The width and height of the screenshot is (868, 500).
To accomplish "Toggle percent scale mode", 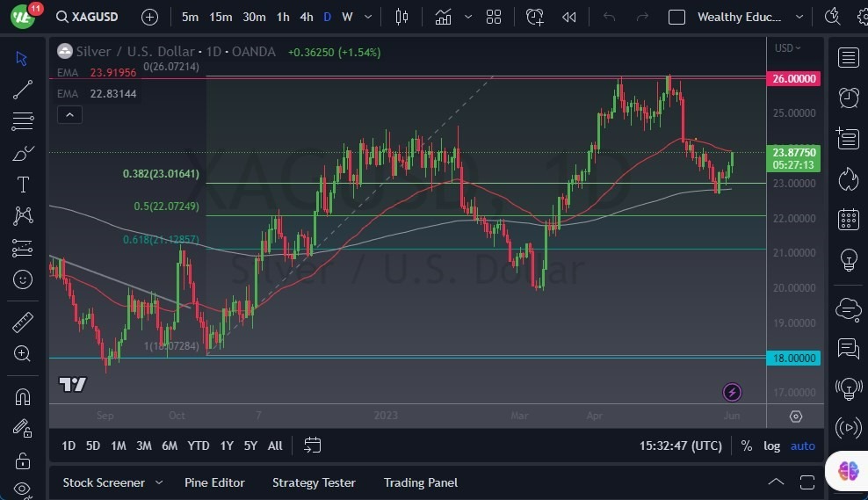I will (746, 446).
